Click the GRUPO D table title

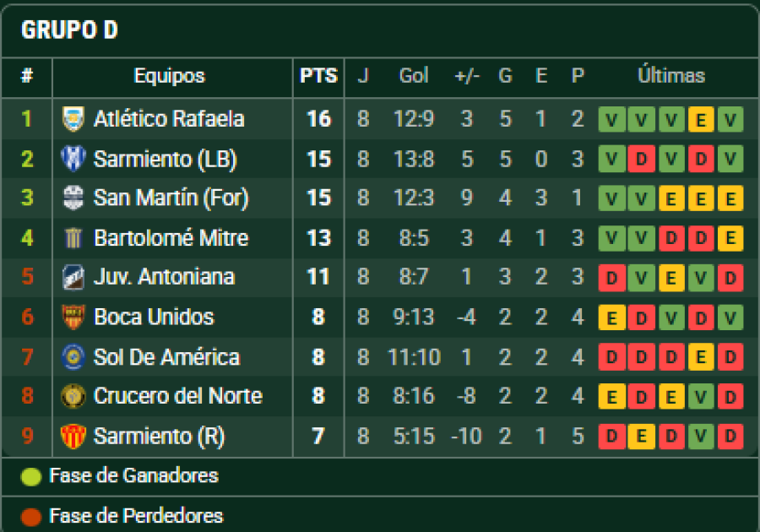click(x=69, y=30)
